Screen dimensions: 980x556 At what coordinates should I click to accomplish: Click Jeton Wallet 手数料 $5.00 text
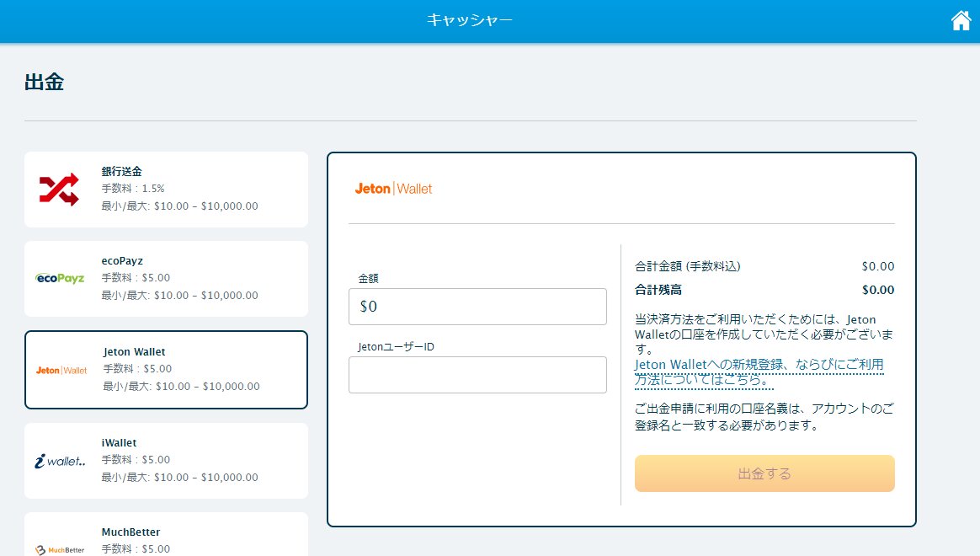click(x=137, y=369)
